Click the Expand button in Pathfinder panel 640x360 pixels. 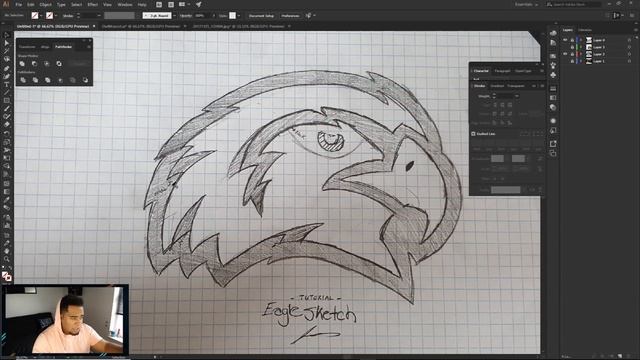79,64
